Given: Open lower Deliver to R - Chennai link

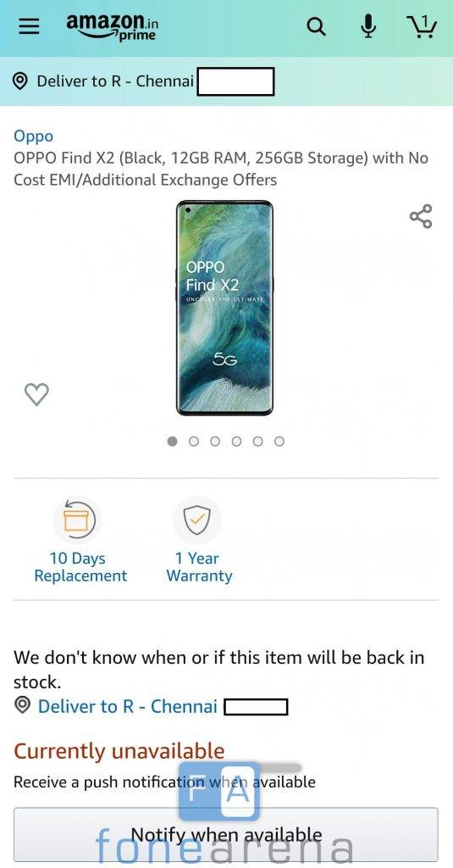Looking at the screenshot, I should point(128,706).
